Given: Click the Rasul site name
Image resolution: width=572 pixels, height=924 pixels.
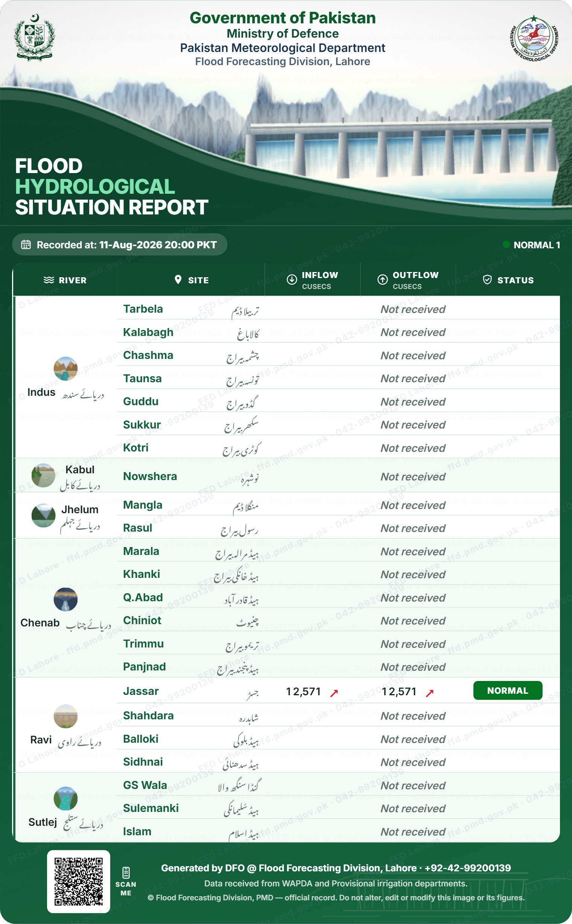Looking at the screenshot, I should (x=138, y=528).
